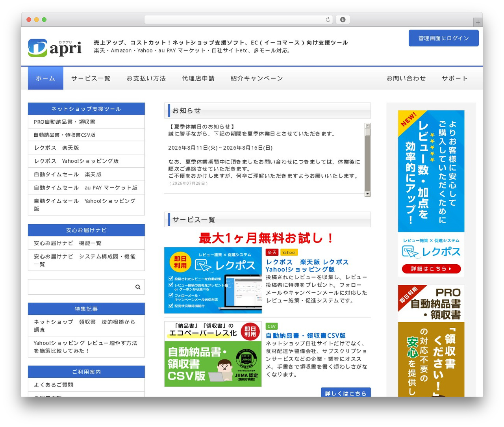Open PRO自動納品書・領収書 sidebar link

[86, 122]
